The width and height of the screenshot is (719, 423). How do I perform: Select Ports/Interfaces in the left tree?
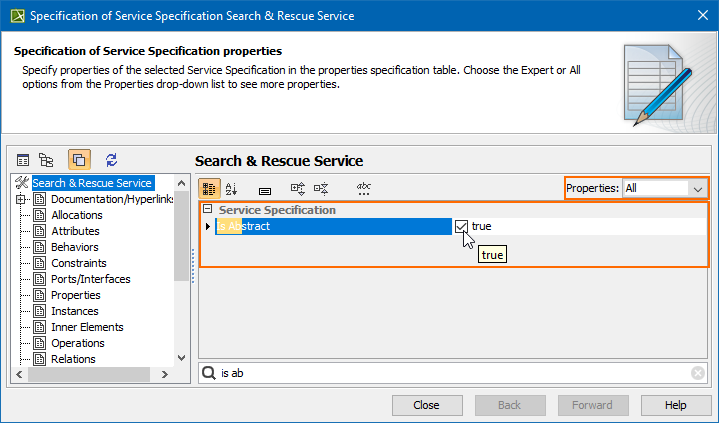(90, 279)
